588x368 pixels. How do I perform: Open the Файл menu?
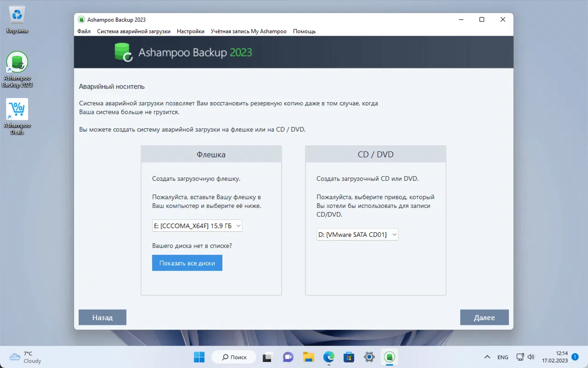[84, 31]
